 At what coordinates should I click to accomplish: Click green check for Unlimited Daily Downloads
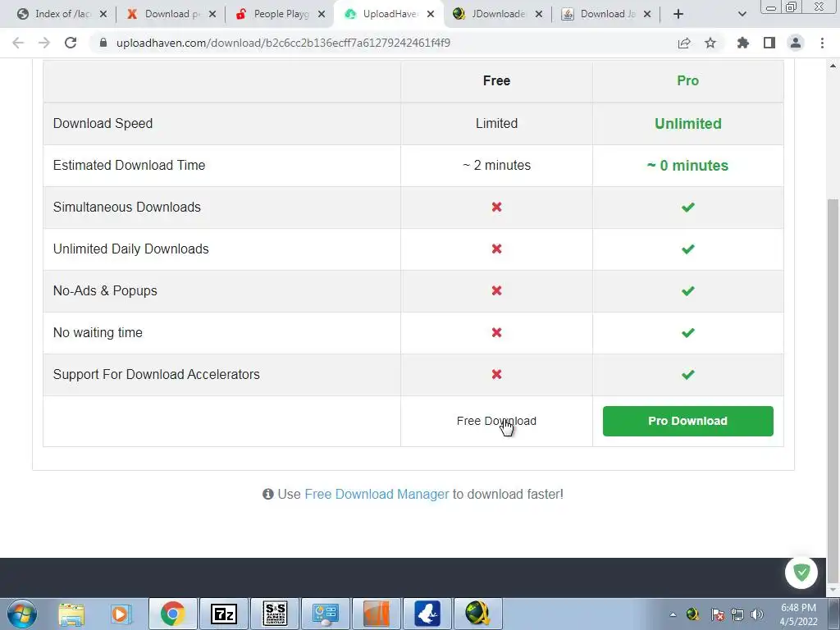(688, 249)
